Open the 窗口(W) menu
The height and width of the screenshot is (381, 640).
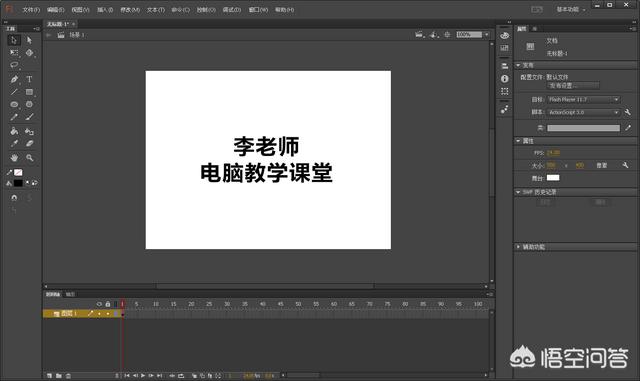coord(258,9)
